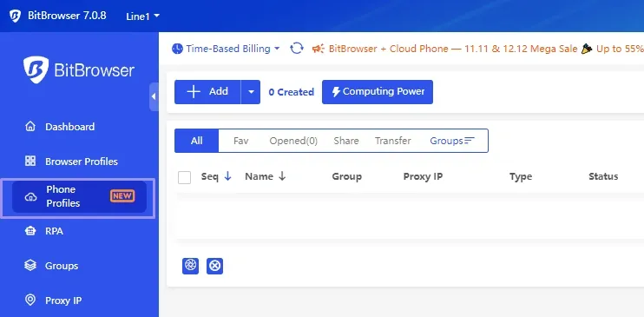Switch to the Transfer tab
This screenshot has width=644, height=317.
[x=392, y=141]
